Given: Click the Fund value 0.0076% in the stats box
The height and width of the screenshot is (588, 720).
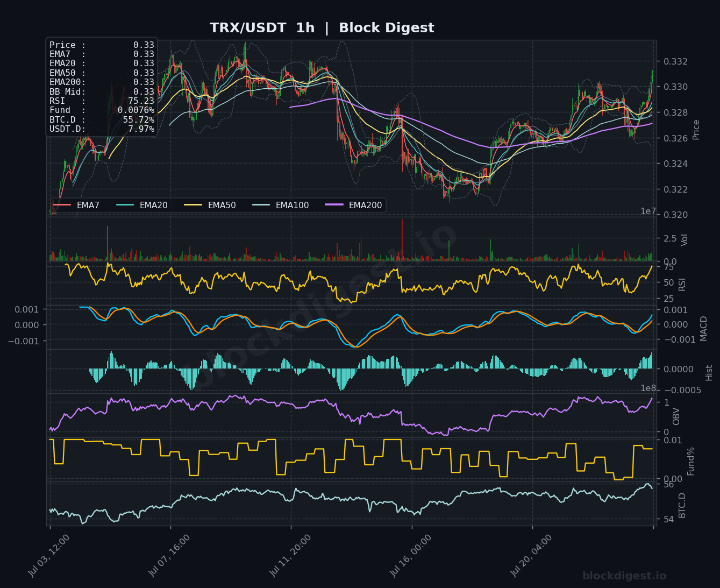Looking at the screenshot, I should pyautogui.click(x=136, y=110).
